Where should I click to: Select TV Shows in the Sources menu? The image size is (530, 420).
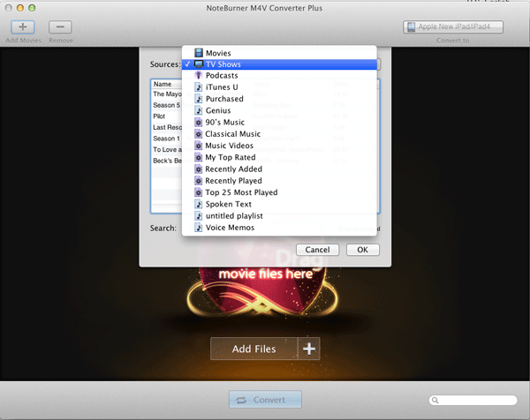point(279,64)
